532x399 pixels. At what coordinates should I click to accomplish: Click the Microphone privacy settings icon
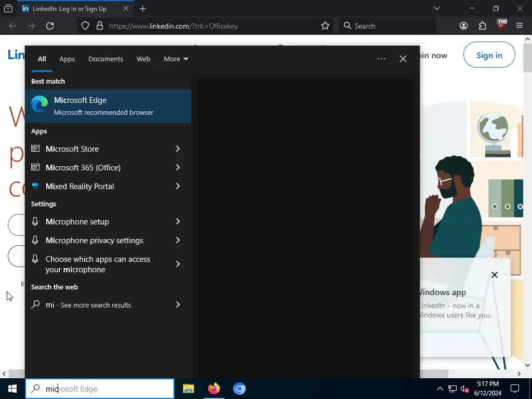pos(35,240)
